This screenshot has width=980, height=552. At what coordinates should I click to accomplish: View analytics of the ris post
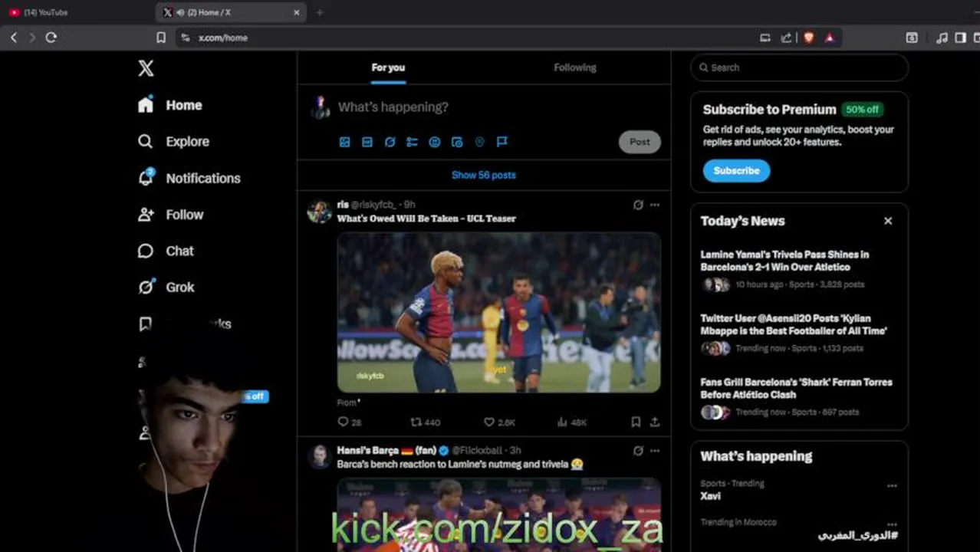coord(572,422)
